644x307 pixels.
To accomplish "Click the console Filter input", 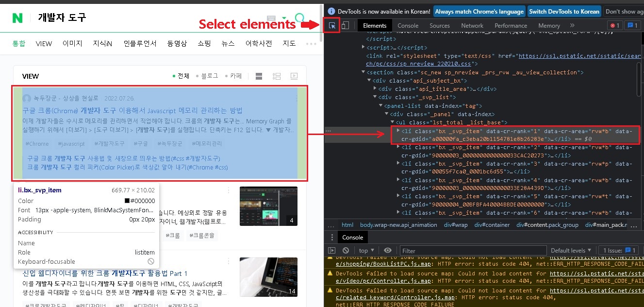I will click(473, 251).
